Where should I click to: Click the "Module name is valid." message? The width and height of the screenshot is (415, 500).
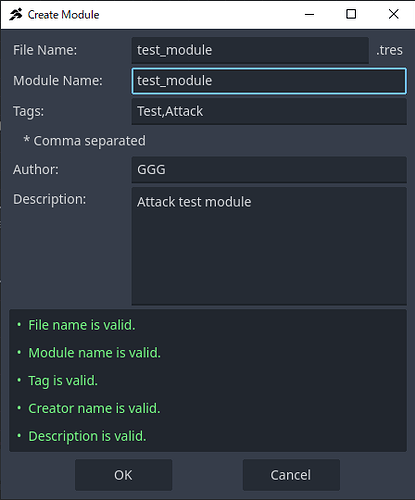pyautogui.click(x=94, y=353)
